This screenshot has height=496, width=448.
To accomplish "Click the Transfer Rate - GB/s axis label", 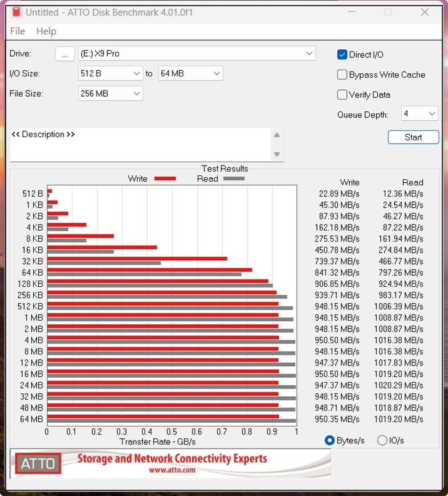I will click(158, 442).
